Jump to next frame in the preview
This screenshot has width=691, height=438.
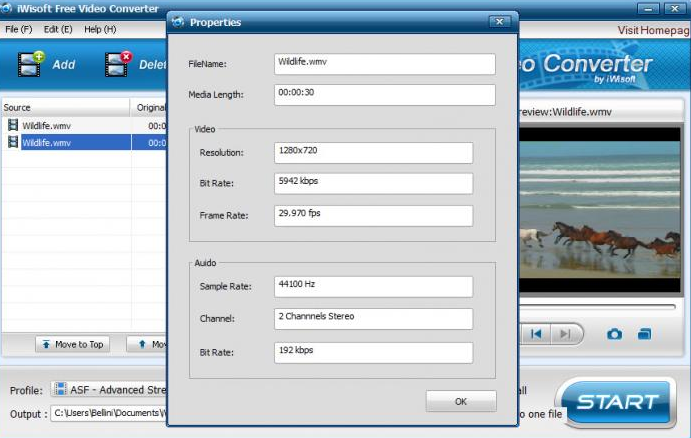[x=565, y=334]
